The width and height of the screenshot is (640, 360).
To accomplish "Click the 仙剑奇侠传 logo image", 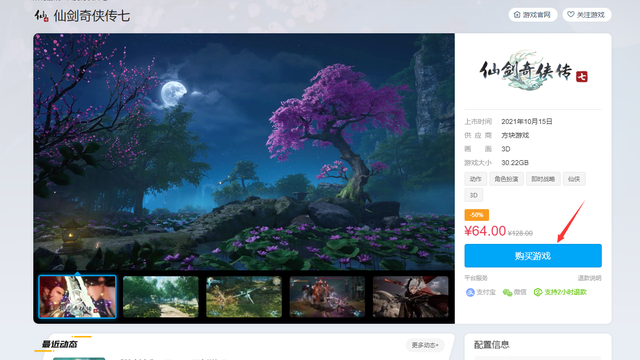I will pos(533,71).
